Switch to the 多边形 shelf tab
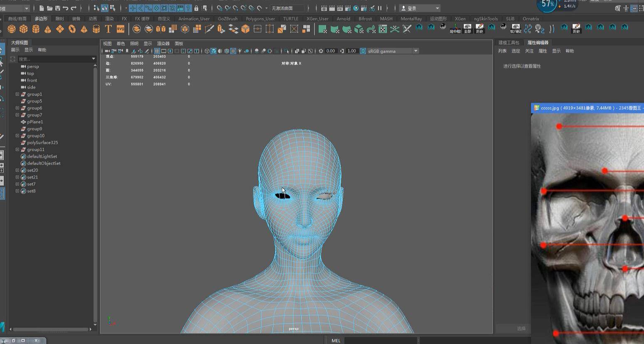 pos(41,19)
